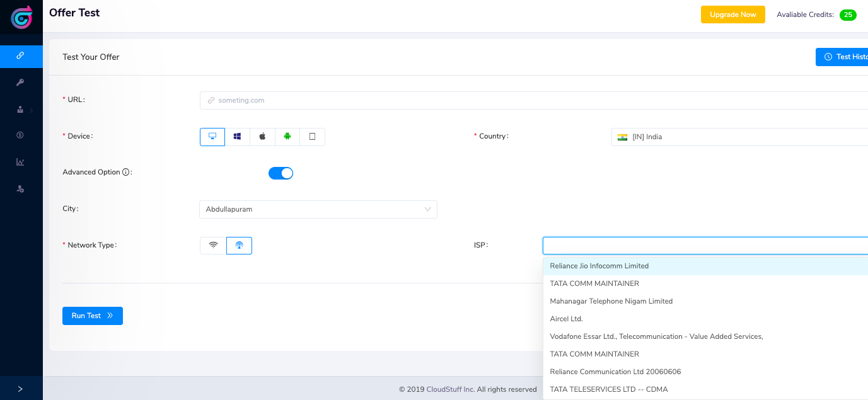Open the dollar coin icon in the sidebar

[20, 135]
